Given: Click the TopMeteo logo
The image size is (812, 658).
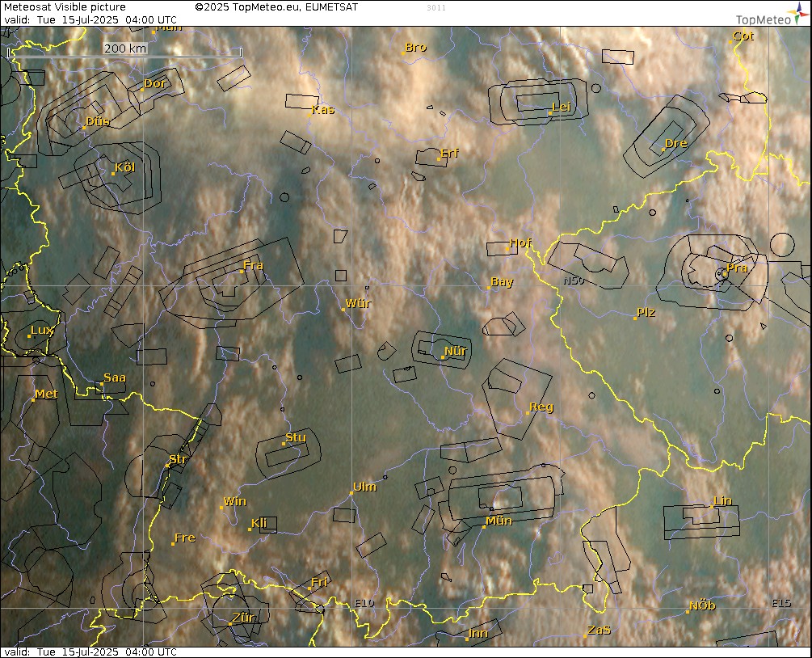Looking at the screenshot, I should pyautogui.click(x=772, y=14).
